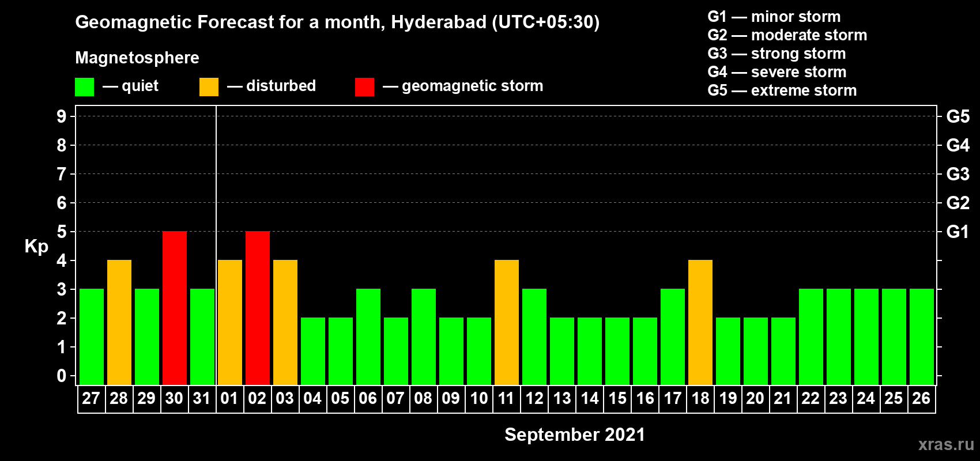Click the G4 label on right axis

point(958,145)
